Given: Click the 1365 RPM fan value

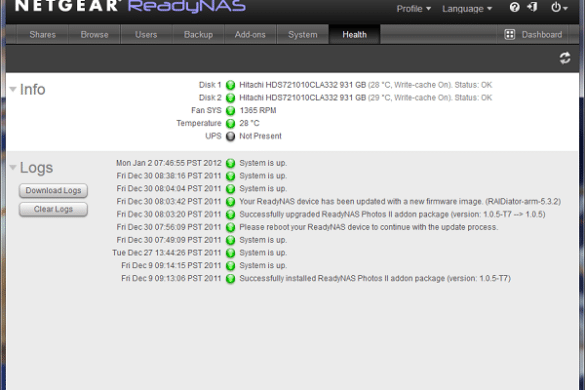Looking at the screenshot, I should click(258, 110).
